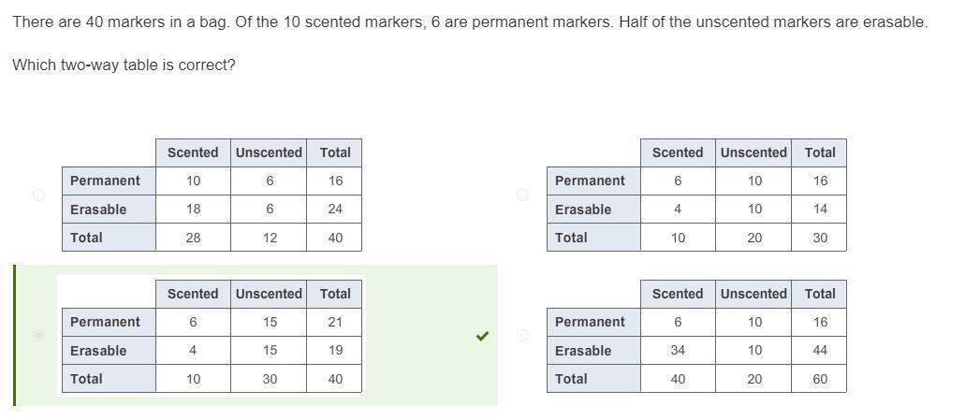Click the green correct-answer checkmark icon
This screenshot has width=980, height=420.
482,336
